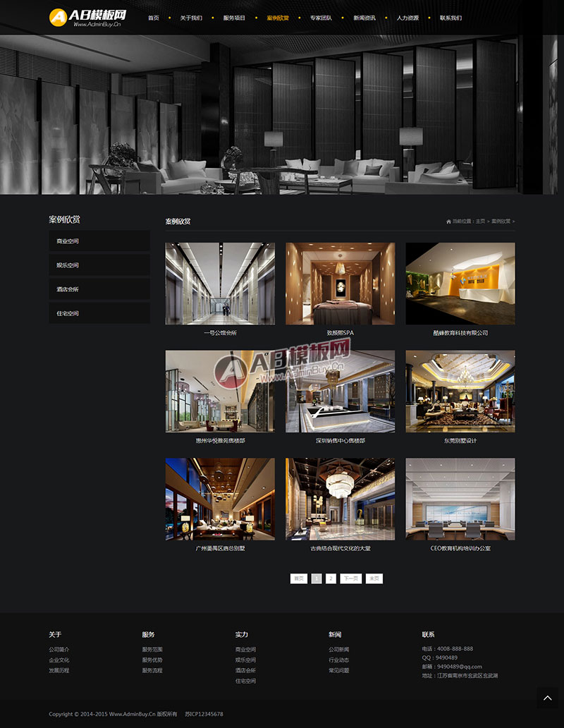564x728 pixels.
Task: Open the 深圳销售中心售楼部 case thumbnail
Action: click(x=341, y=392)
